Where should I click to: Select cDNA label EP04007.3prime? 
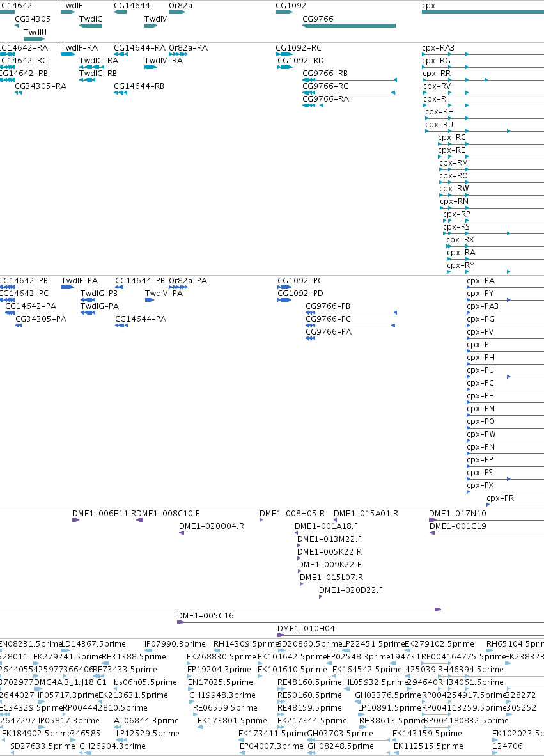click(272, 746)
